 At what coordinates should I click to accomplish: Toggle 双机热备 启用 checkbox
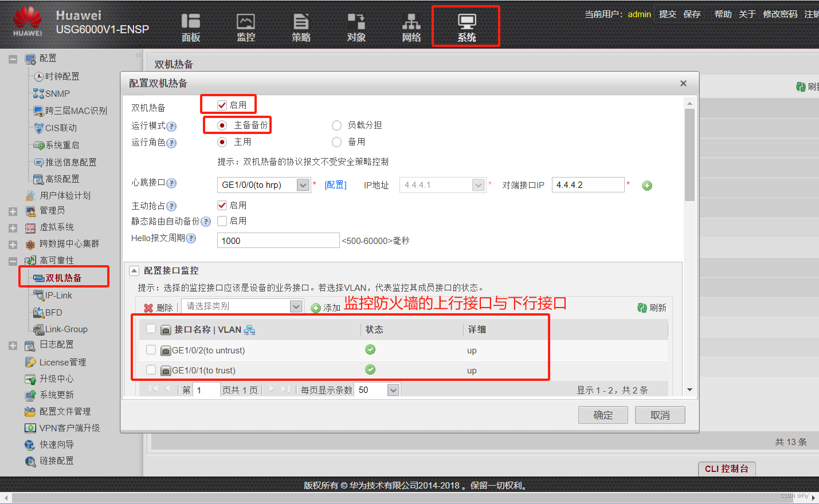222,105
